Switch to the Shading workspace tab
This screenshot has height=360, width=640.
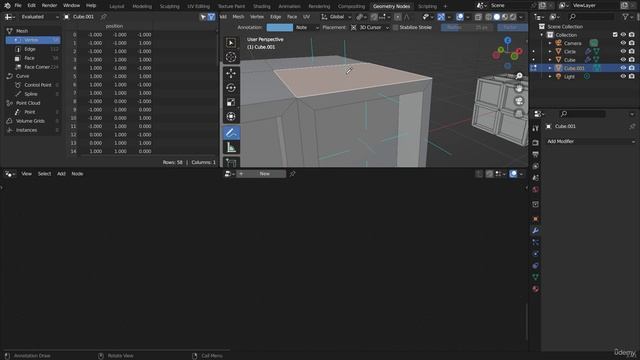point(262,6)
